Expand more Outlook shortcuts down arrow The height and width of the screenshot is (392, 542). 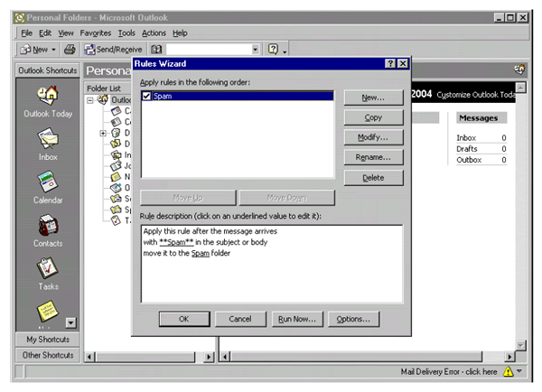point(70,322)
